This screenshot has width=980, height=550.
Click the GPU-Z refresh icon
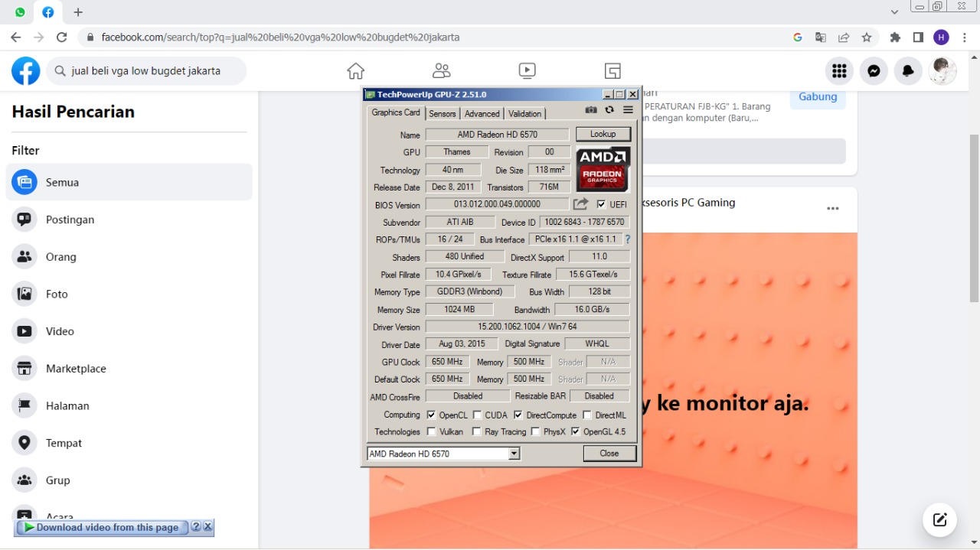[x=609, y=110]
